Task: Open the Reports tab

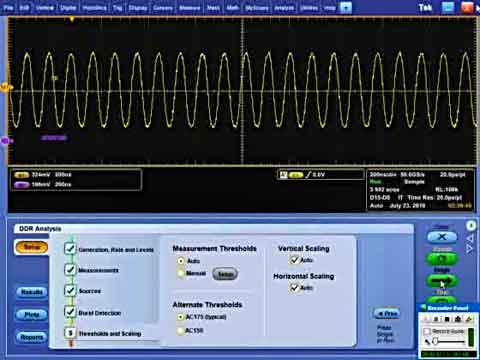Action: tap(32, 337)
